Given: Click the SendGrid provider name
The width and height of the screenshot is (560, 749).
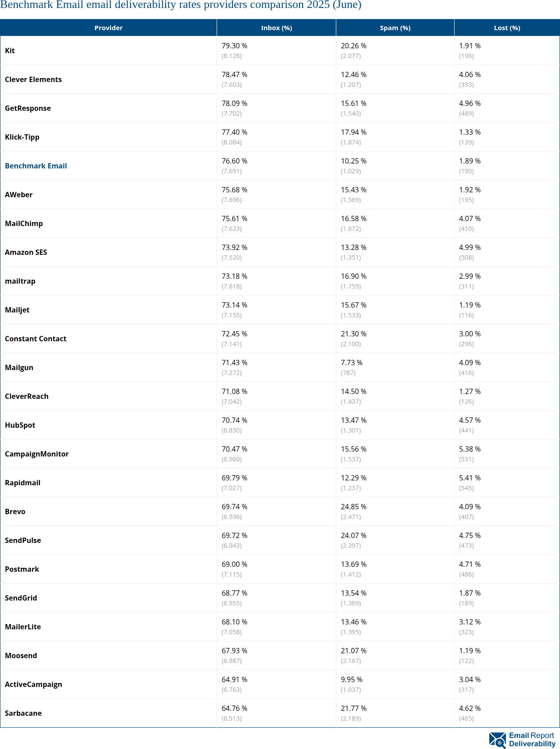Looking at the screenshot, I should (21, 598).
